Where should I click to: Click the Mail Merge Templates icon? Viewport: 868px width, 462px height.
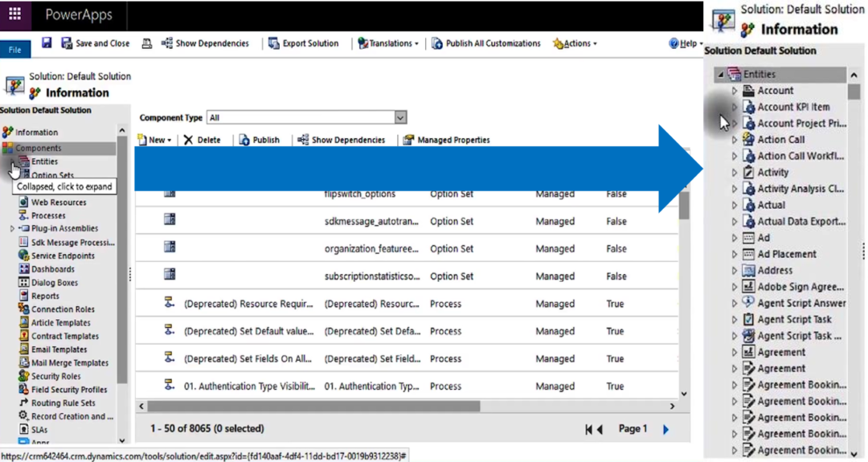tap(23, 362)
